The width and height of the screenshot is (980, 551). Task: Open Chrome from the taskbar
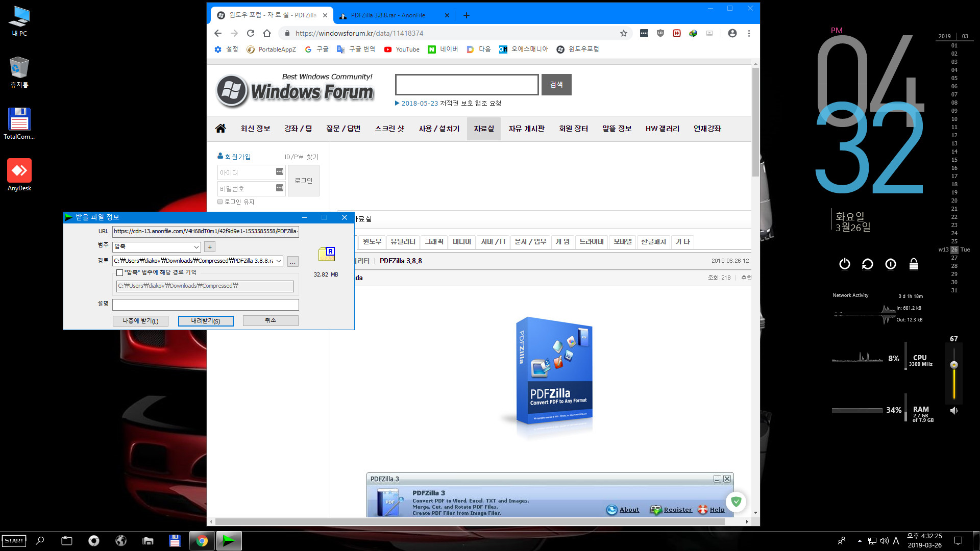click(202, 541)
